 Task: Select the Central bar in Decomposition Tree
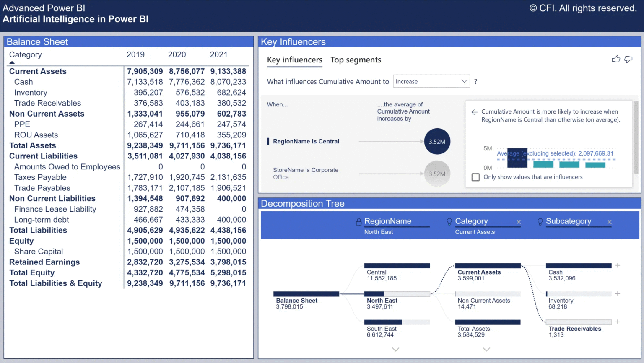397,266
